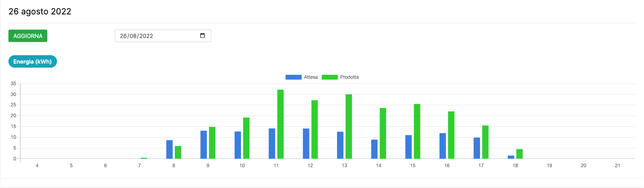This screenshot has width=644, height=188.
Task: Click the green Prodotta bar at hour 9
Action: [x=212, y=143]
